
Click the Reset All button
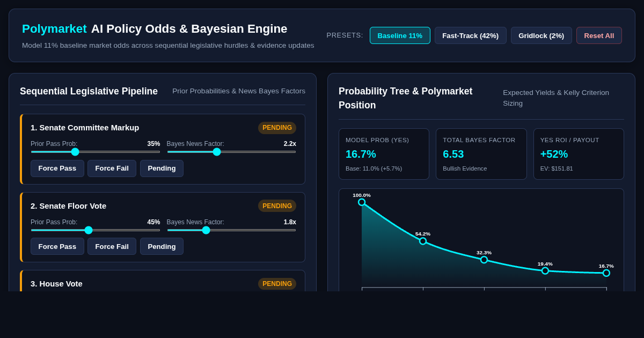pyautogui.click(x=599, y=35)
